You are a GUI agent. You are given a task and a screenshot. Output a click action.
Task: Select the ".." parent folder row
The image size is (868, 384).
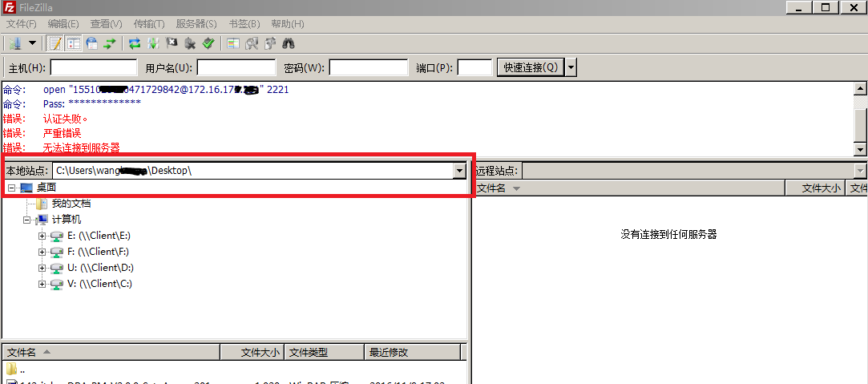tap(233, 369)
